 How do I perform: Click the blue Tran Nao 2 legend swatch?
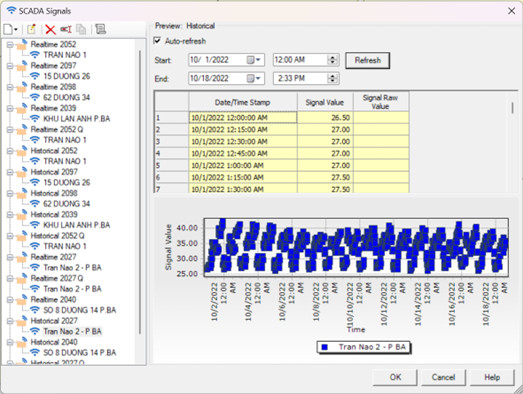click(324, 348)
